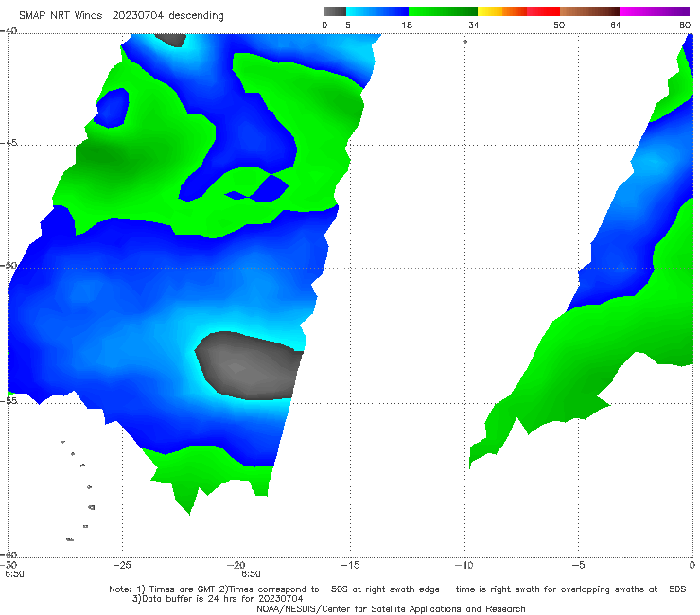Click the small gray patch at the map's top edge

(x=170, y=40)
